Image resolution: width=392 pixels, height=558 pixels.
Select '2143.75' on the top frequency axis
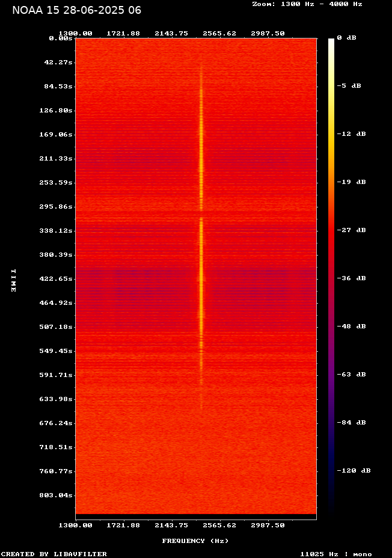tap(171, 34)
